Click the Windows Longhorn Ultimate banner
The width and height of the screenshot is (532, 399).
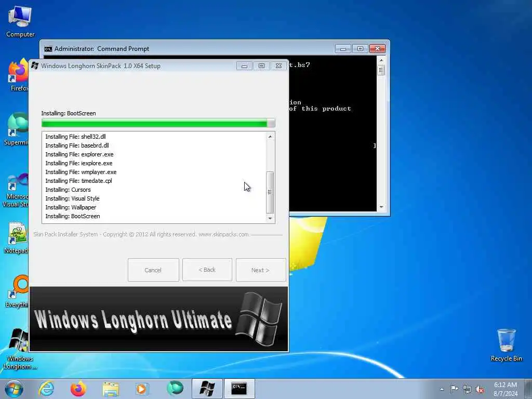coord(159,319)
